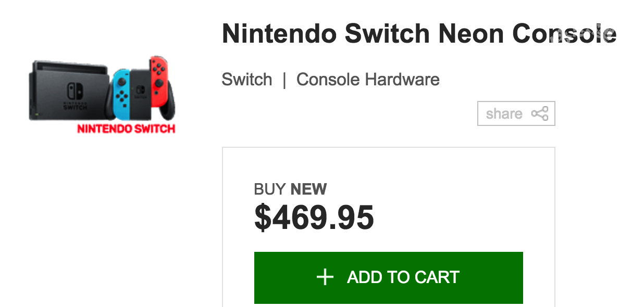The width and height of the screenshot is (644, 307).
Task: Click the $469.95 price
Action: point(314,217)
